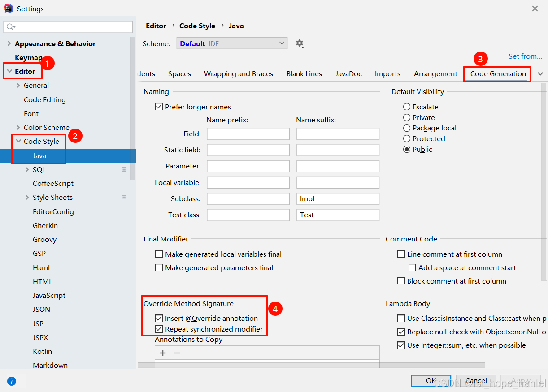Close the Settings dialog
Image resolution: width=548 pixels, height=392 pixels.
point(535,9)
